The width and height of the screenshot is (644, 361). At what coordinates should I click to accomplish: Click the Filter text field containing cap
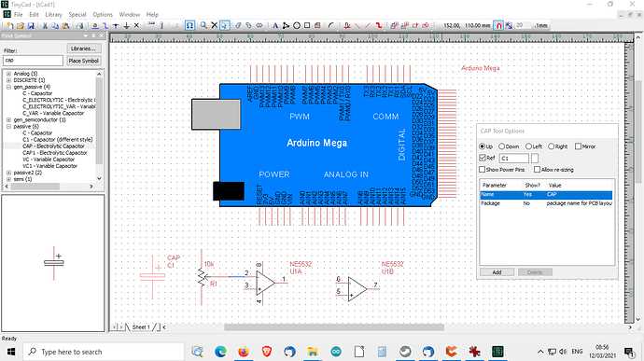pyautogui.click(x=33, y=61)
